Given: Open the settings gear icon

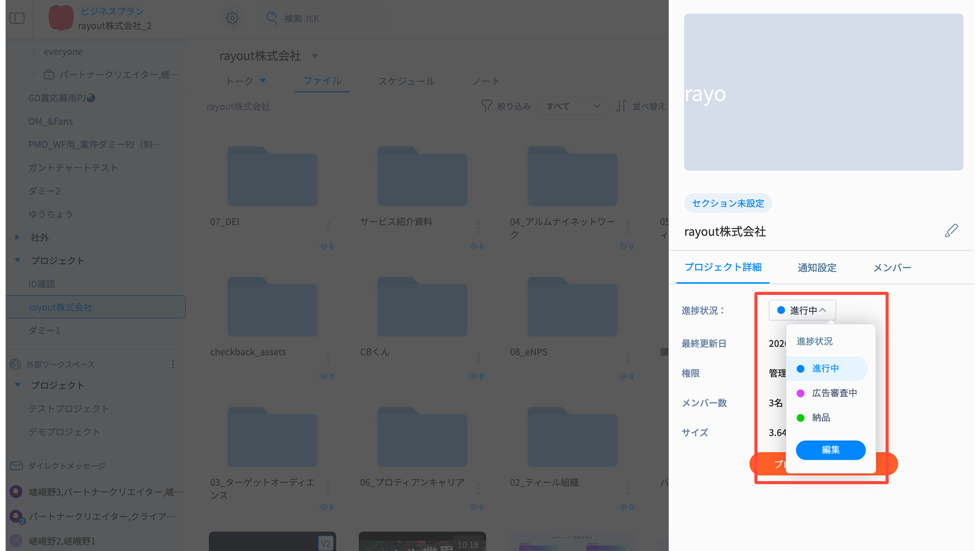Looking at the screenshot, I should pos(232,18).
